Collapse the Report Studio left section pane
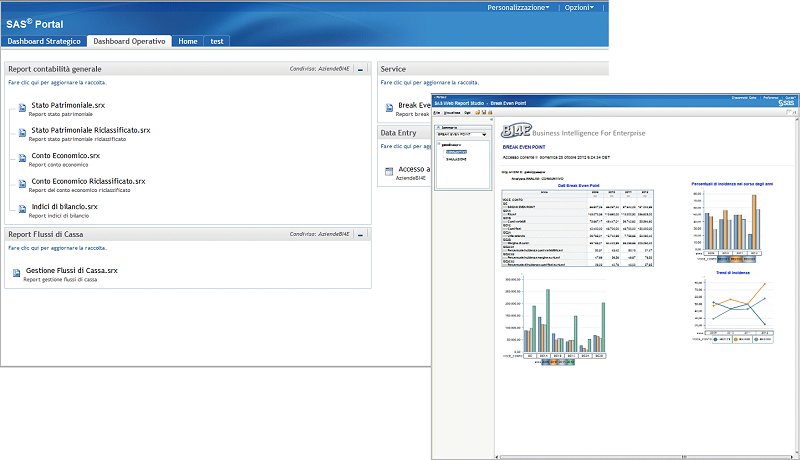Screen dimensions: 800x460 492,119
